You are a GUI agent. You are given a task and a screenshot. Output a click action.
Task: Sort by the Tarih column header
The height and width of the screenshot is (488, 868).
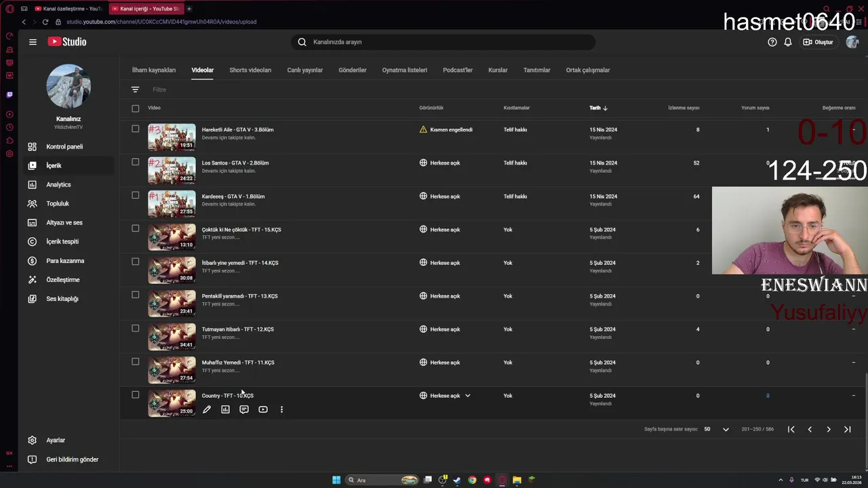pos(598,108)
